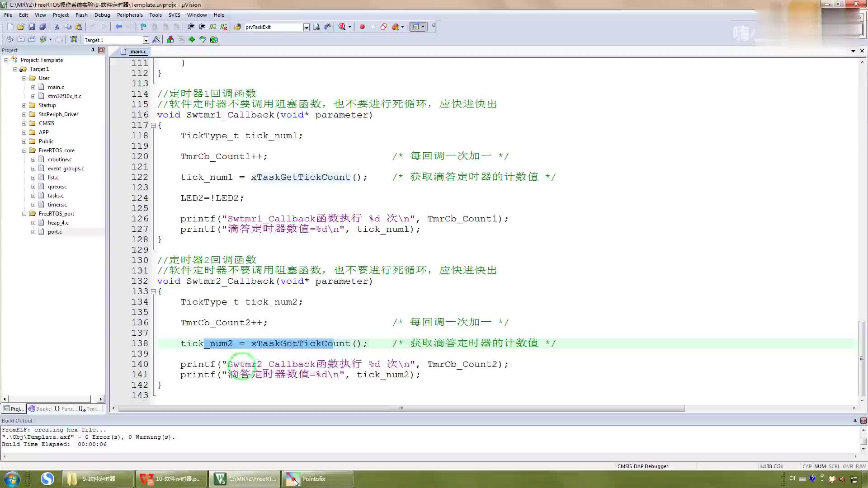Open the Flash menu
This screenshot has width=868, height=488.
point(81,15)
